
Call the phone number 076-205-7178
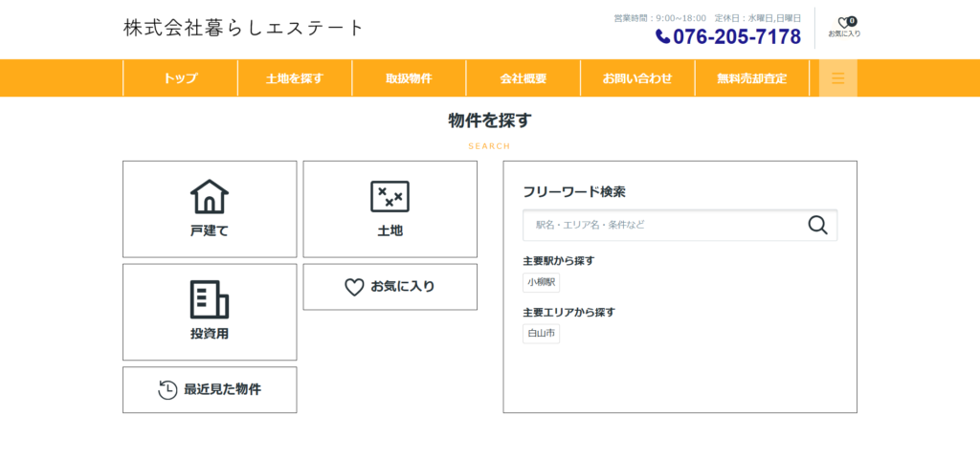737,37
